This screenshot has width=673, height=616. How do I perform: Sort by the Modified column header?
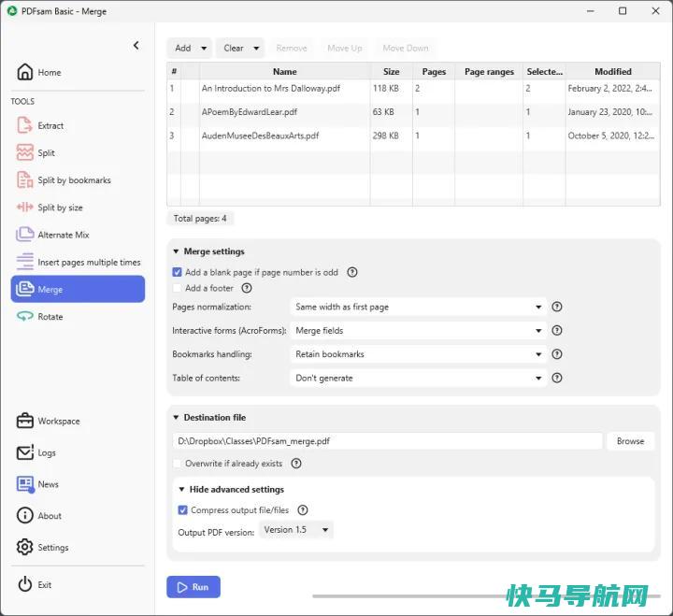point(613,72)
